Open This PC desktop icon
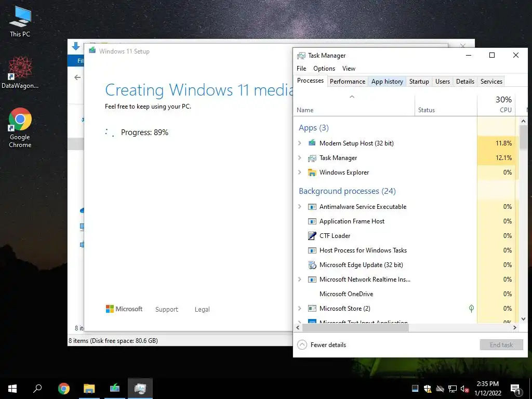Image resolution: width=532 pixels, height=399 pixels. [20, 22]
